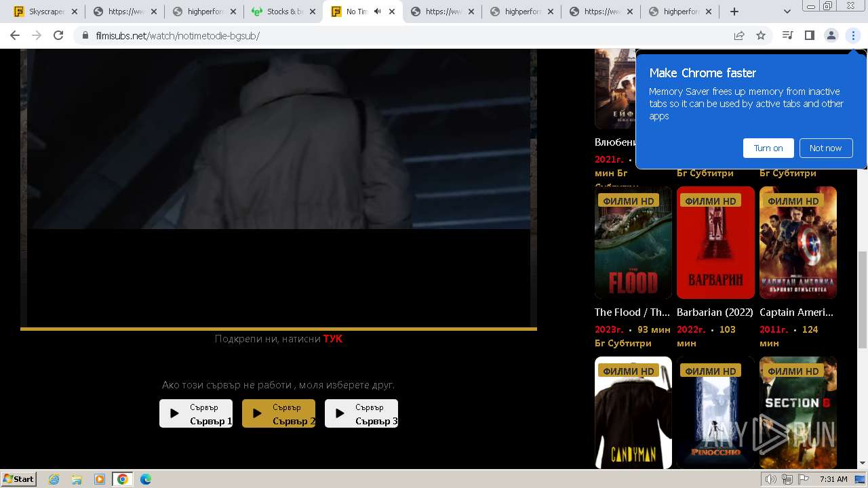Open The Flood movie poster
The image size is (868, 488).
tap(633, 243)
